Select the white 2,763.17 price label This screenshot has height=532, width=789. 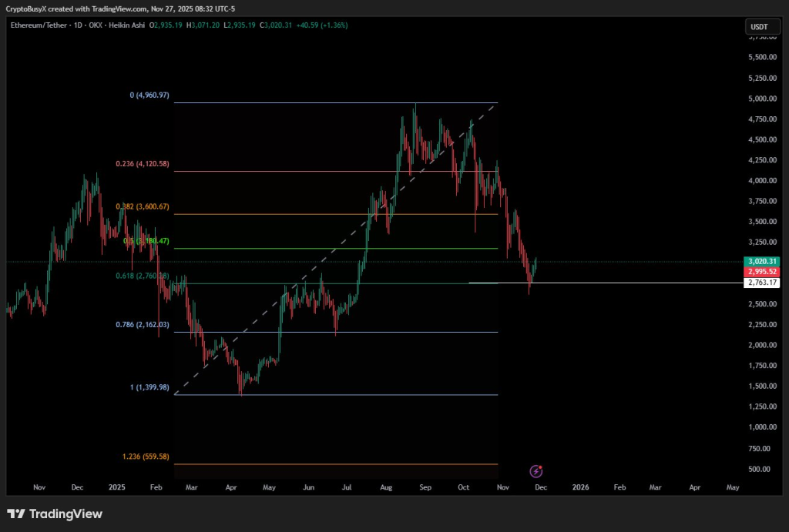[x=761, y=283]
